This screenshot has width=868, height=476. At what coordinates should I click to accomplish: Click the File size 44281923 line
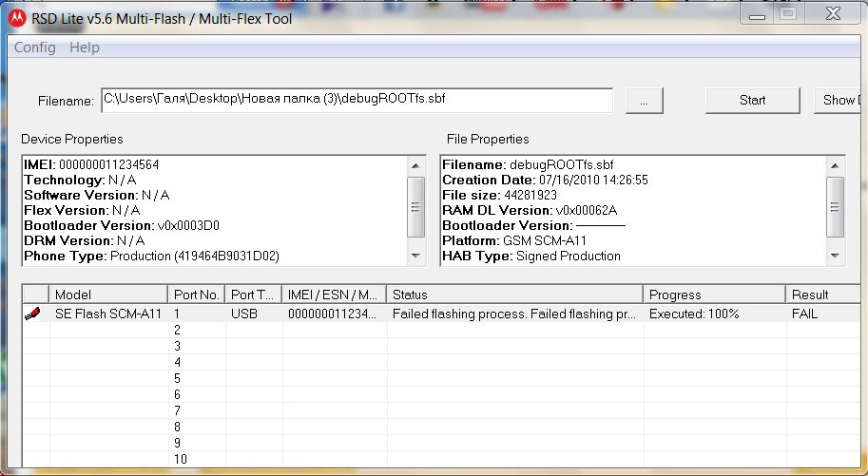click(x=500, y=195)
